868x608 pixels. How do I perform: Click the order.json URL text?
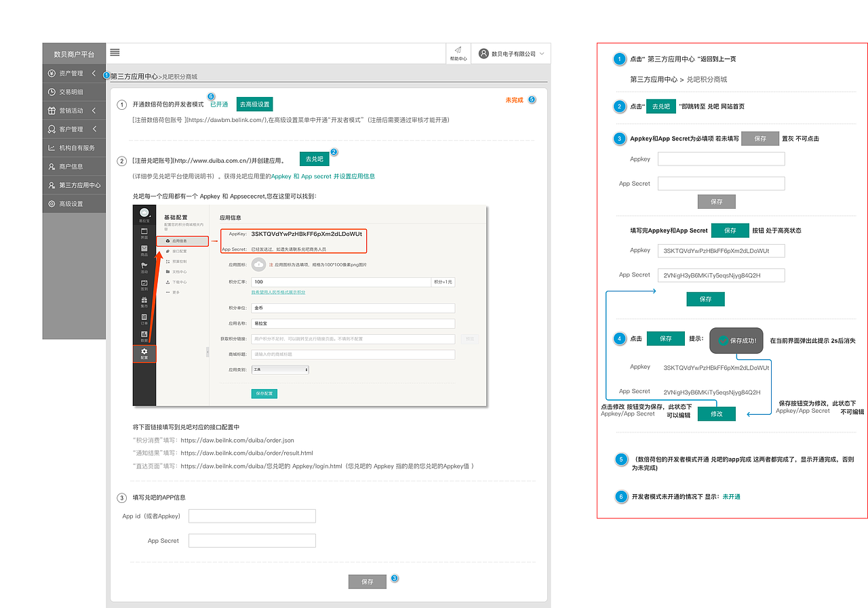[x=237, y=441]
